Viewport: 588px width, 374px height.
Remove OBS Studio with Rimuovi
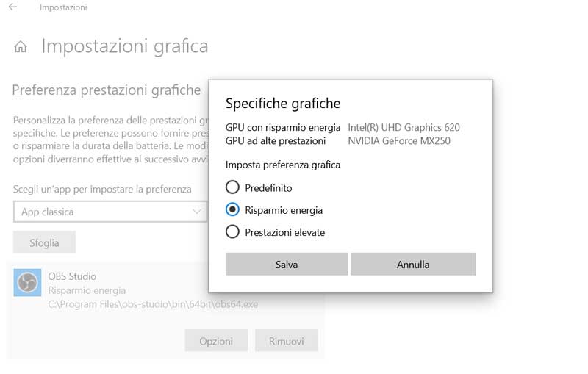(x=287, y=341)
